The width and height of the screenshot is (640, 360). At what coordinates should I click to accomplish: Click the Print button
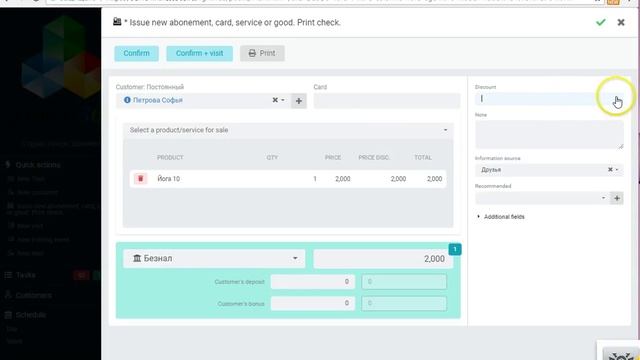pyautogui.click(x=262, y=53)
